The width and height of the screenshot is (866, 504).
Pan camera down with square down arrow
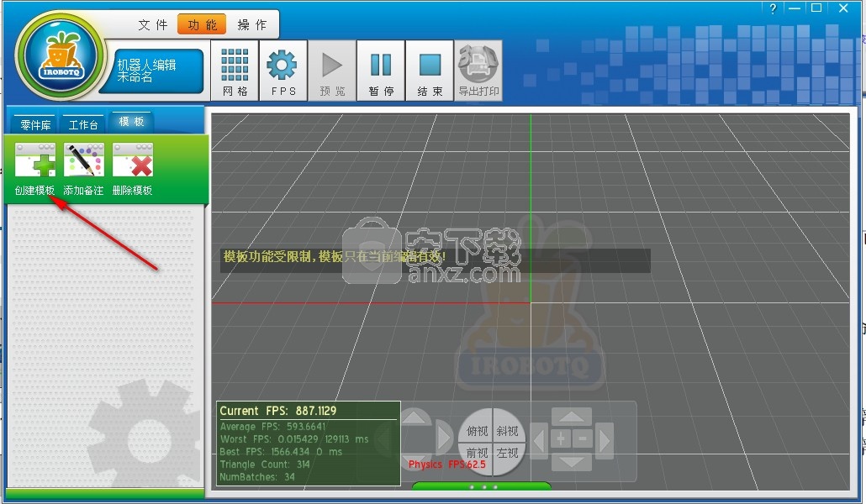click(572, 461)
